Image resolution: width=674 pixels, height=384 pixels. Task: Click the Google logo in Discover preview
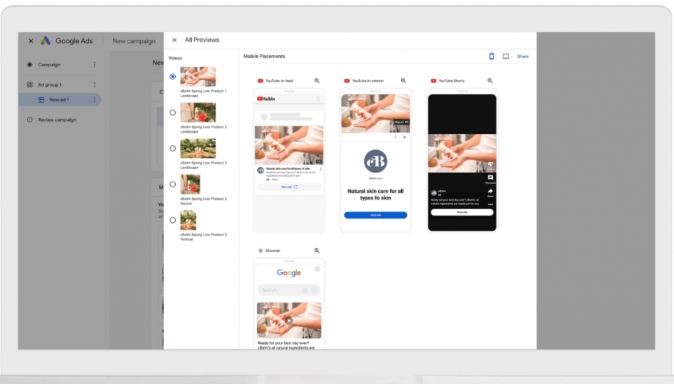(289, 273)
